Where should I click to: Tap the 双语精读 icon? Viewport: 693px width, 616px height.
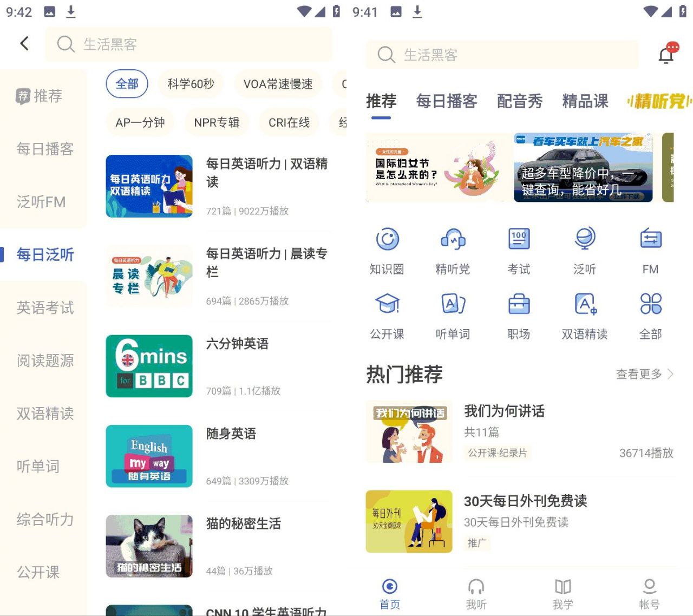click(x=585, y=304)
